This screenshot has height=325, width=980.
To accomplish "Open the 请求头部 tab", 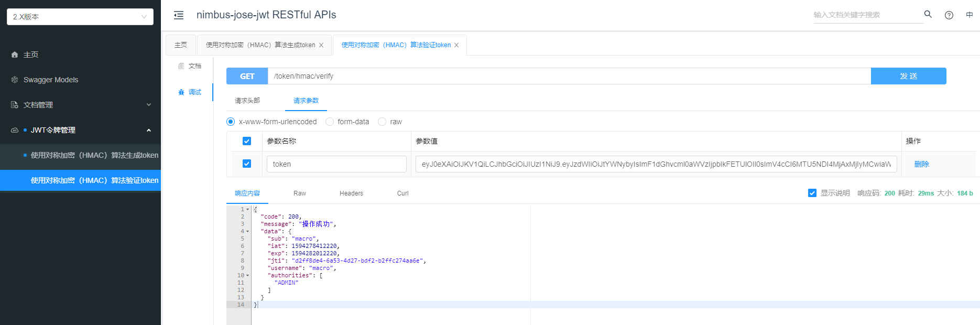I will tap(247, 101).
